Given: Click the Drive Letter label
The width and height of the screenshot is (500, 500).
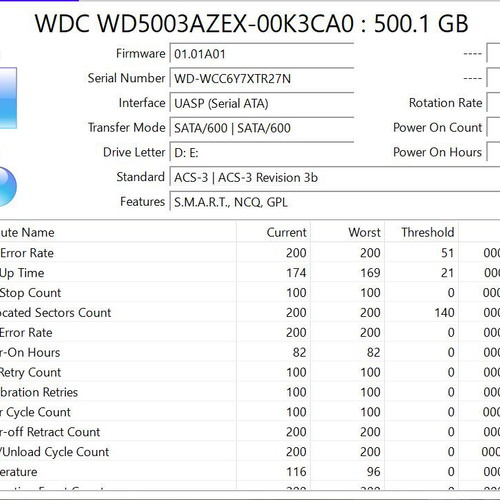Looking at the screenshot, I should [x=134, y=152].
